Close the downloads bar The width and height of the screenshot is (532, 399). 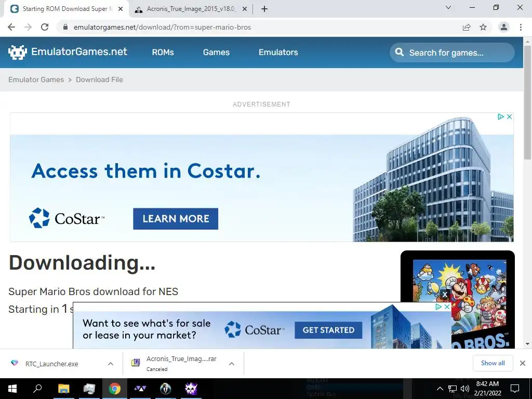pos(523,363)
